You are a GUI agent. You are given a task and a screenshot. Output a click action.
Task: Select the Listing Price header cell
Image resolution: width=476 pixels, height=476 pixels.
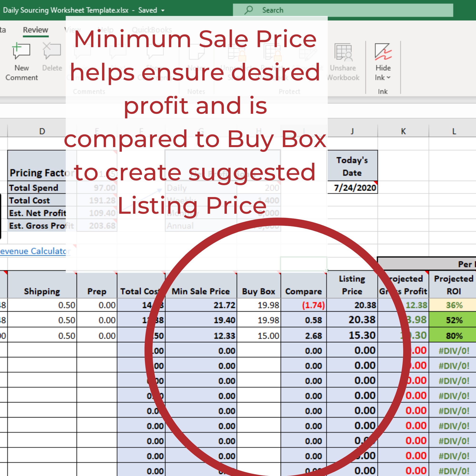tap(352, 285)
